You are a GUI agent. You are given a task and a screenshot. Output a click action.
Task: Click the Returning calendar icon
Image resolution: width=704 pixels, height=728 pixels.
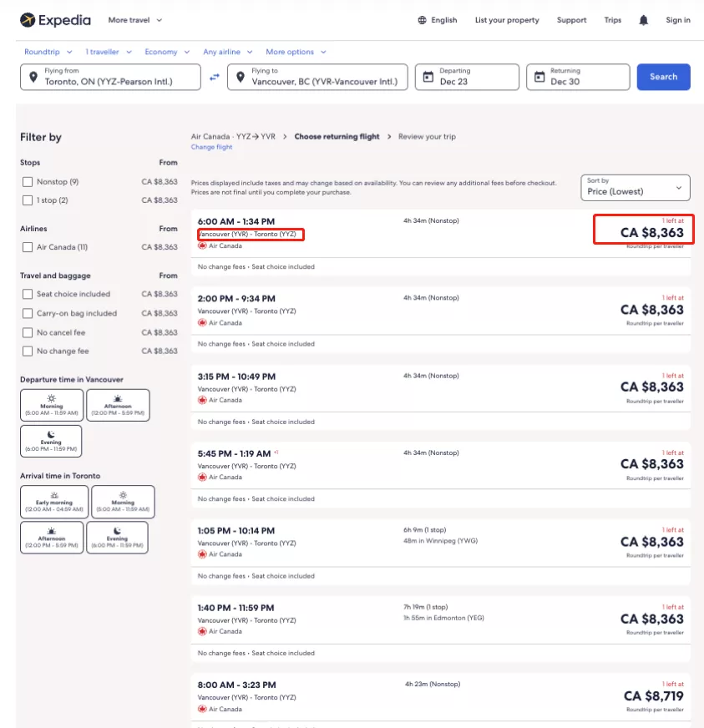pyautogui.click(x=539, y=77)
